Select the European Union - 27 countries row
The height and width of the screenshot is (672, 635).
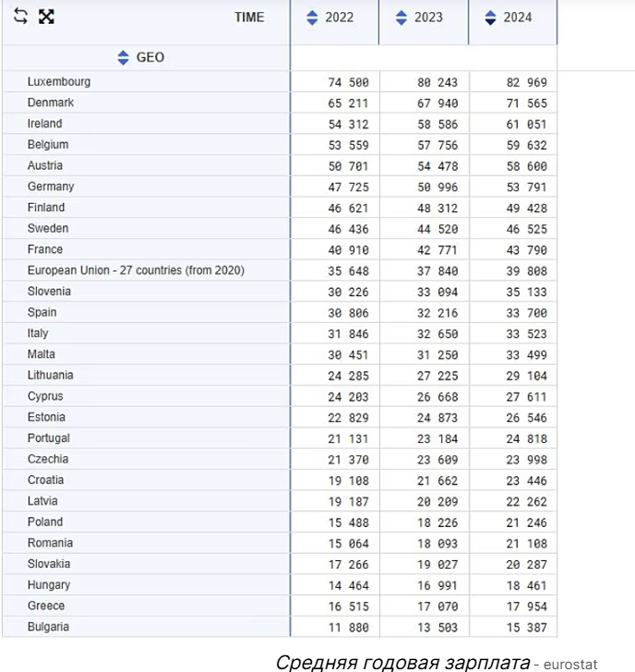point(136,270)
